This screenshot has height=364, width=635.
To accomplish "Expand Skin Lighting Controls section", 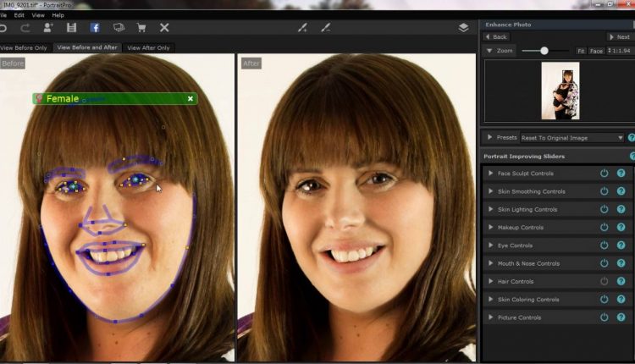I will (x=490, y=209).
